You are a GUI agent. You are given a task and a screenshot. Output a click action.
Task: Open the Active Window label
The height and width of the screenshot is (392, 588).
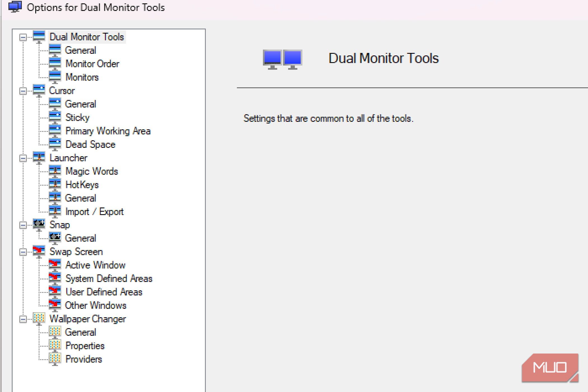coord(95,265)
